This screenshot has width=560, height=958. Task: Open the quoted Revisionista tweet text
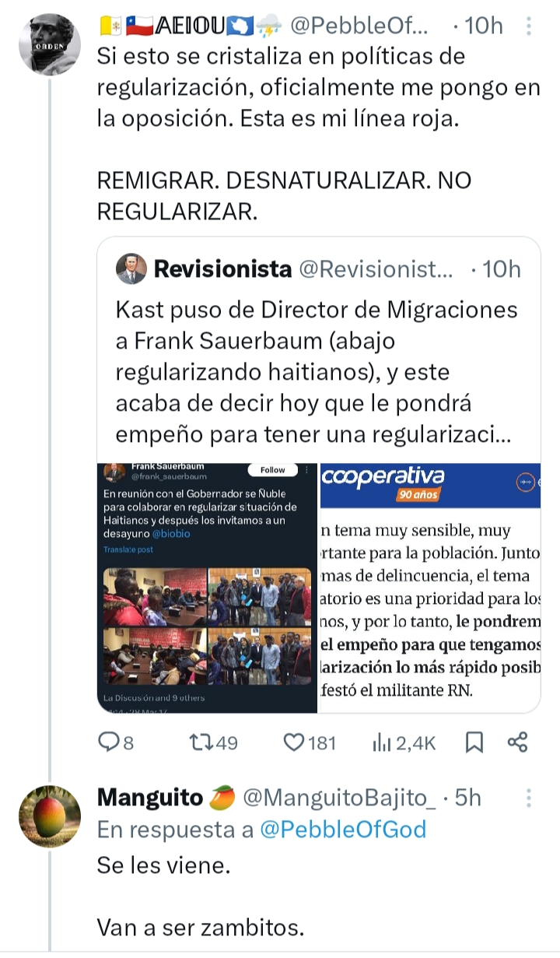[317, 372]
